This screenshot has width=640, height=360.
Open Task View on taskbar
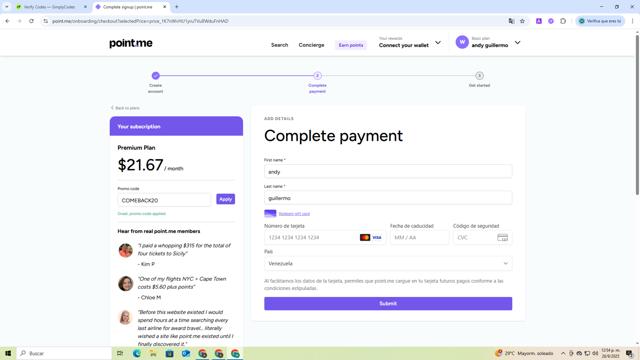[120, 353]
